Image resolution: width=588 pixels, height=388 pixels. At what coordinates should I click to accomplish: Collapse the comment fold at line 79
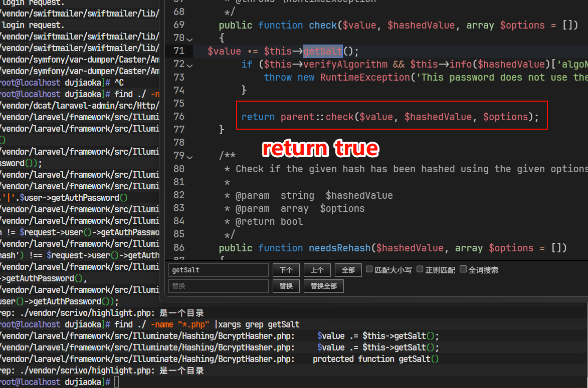pyautogui.click(x=190, y=157)
